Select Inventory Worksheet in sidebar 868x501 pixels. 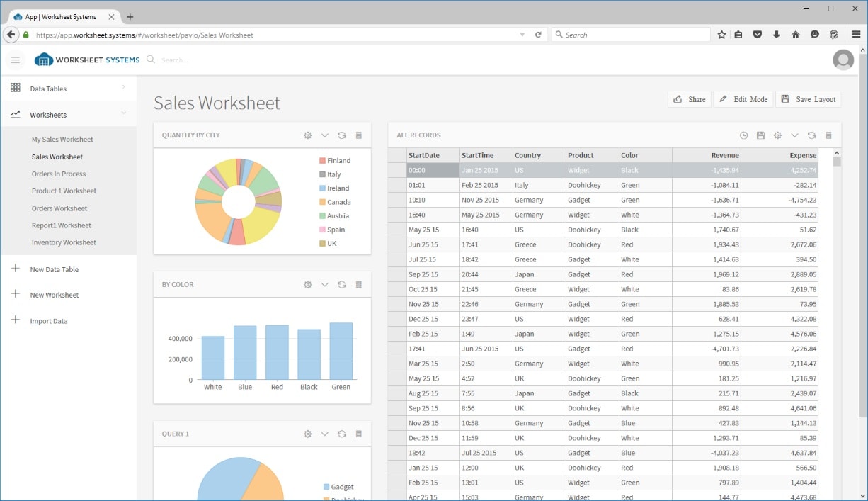coord(64,243)
